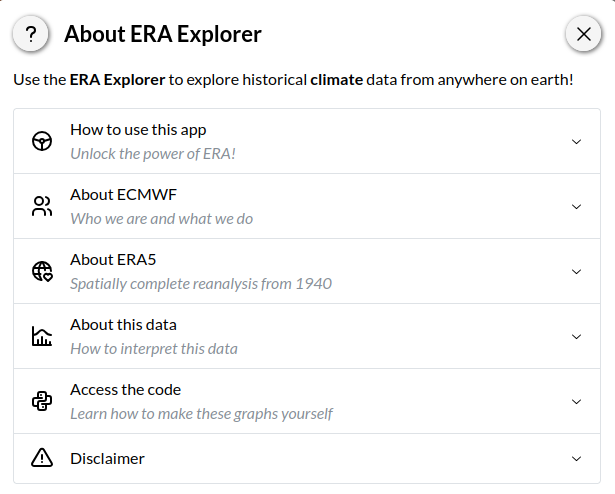Expand Access the code chevron
Image resolution: width=615 pixels, height=494 pixels.
[x=576, y=401]
